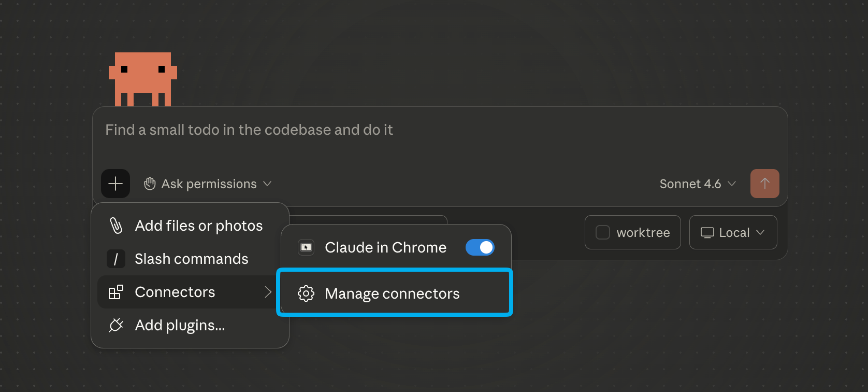The image size is (868, 392).
Task: Click the Claude in Chrome browser icon
Action: [x=306, y=247]
